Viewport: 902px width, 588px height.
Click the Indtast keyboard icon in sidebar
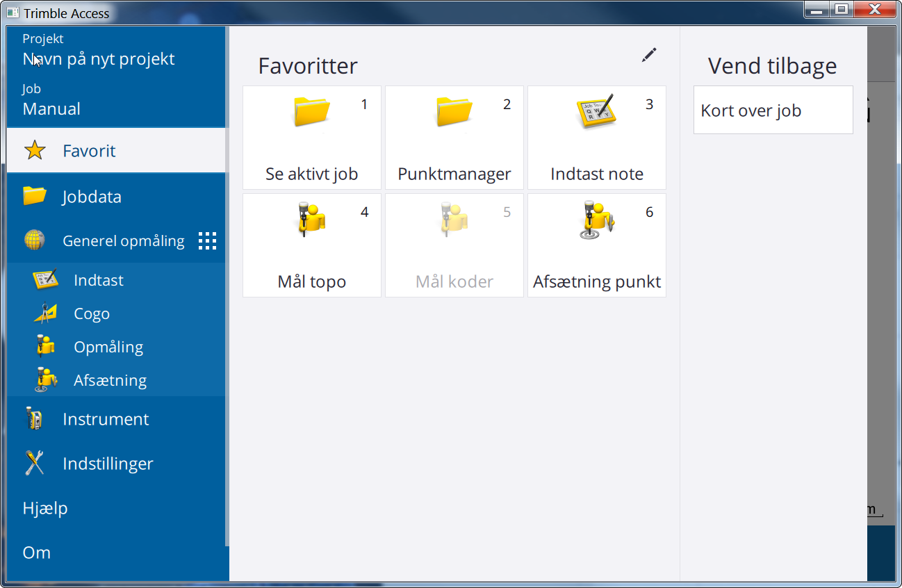(x=45, y=279)
